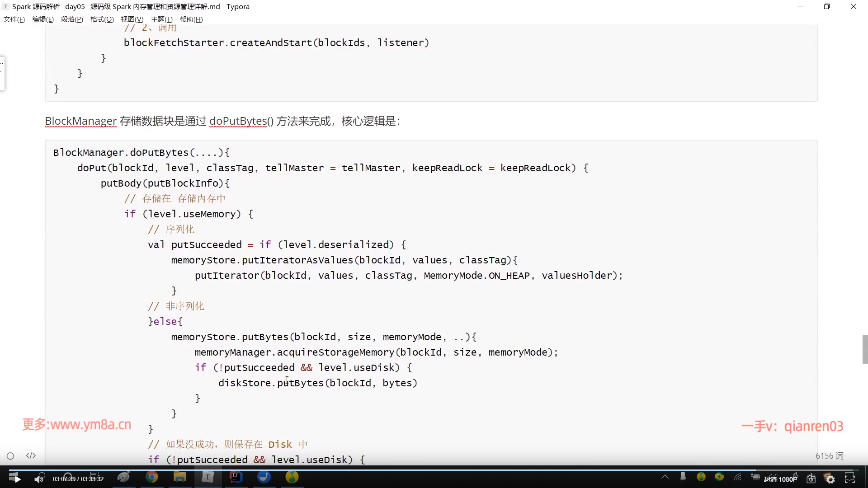Open the Paint palette taskbar icon
This screenshot has width=868, height=488.
pos(124,477)
